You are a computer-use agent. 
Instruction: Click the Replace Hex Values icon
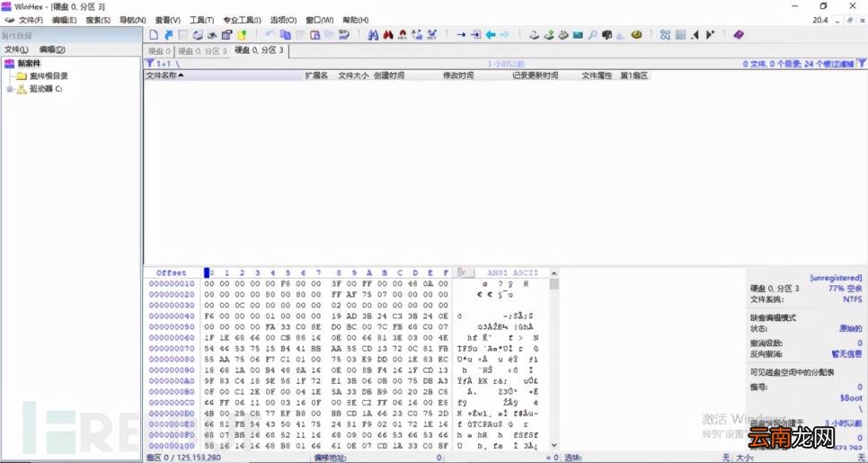coord(432,35)
